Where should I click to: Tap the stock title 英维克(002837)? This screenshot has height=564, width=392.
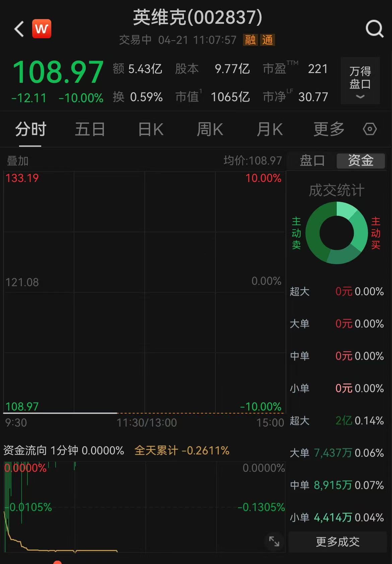pos(197,17)
